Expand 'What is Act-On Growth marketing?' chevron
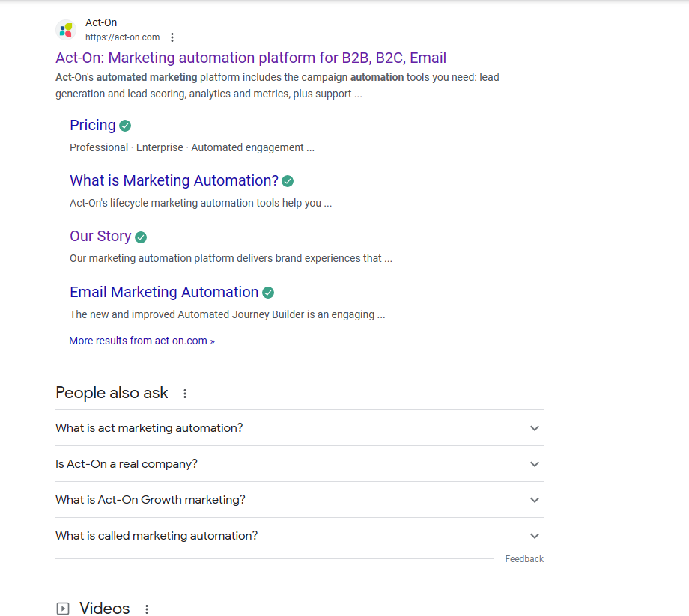 click(534, 500)
